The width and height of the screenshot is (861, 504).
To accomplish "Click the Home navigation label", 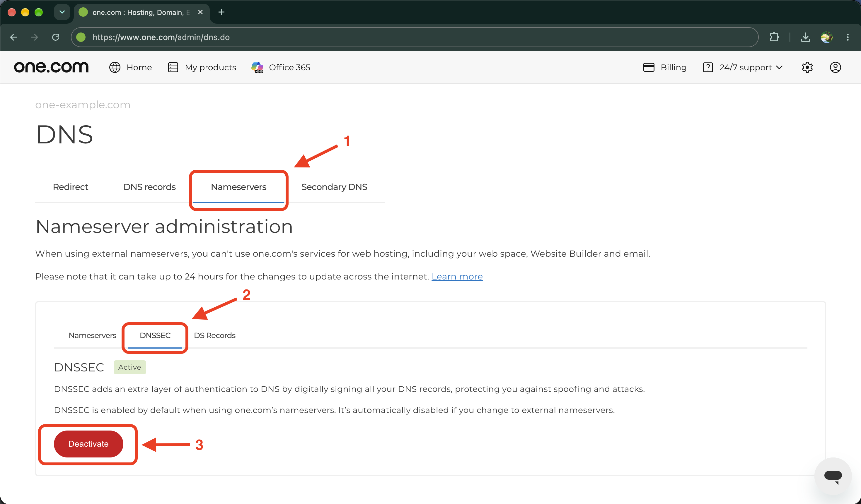I will click(x=139, y=67).
